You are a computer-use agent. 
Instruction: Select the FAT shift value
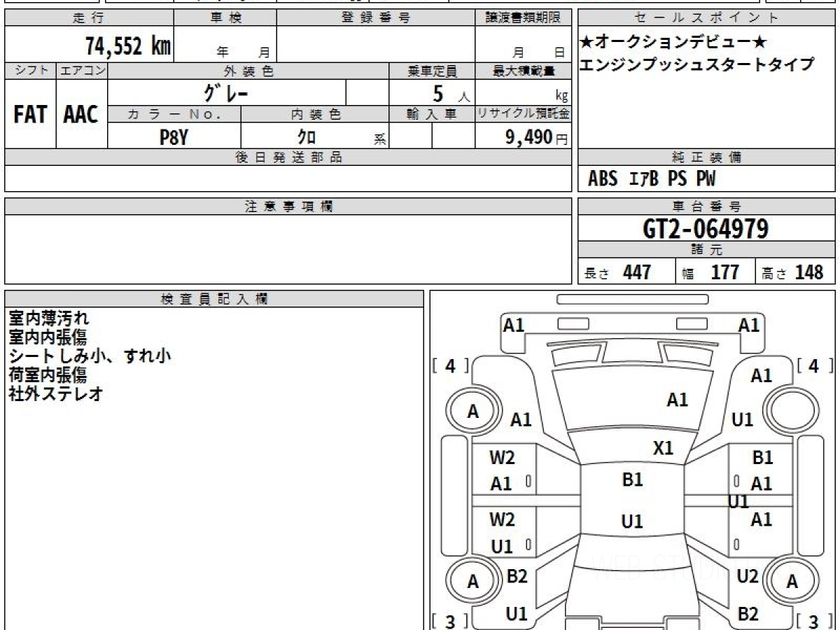click(x=30, y=115)
